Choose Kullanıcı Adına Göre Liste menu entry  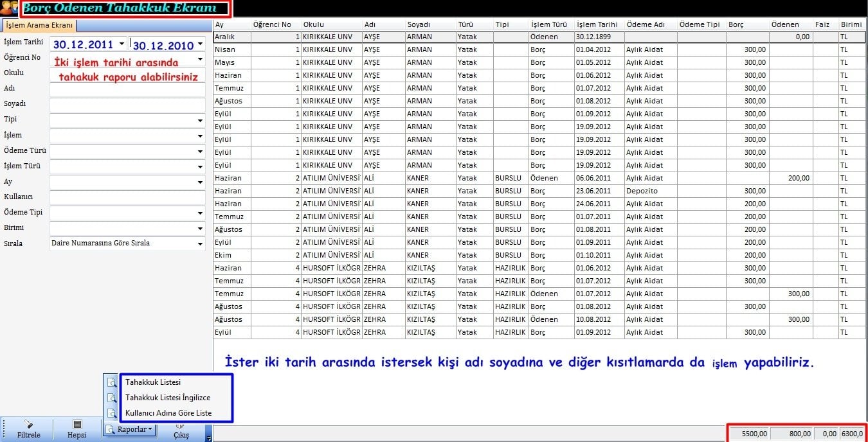(168, 413)
